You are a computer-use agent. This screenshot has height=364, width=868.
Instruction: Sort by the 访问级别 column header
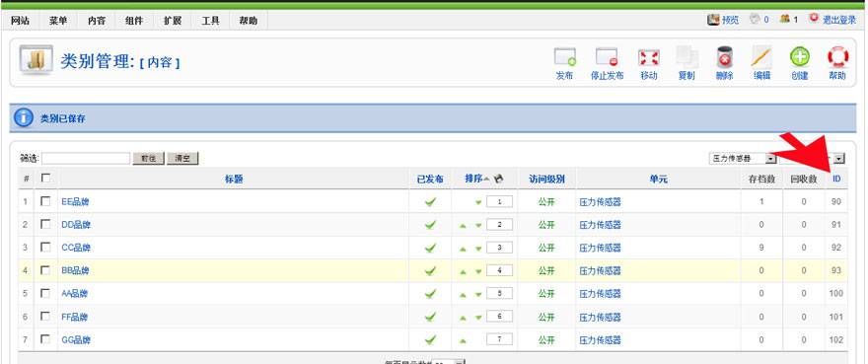(x=546, y=179)
